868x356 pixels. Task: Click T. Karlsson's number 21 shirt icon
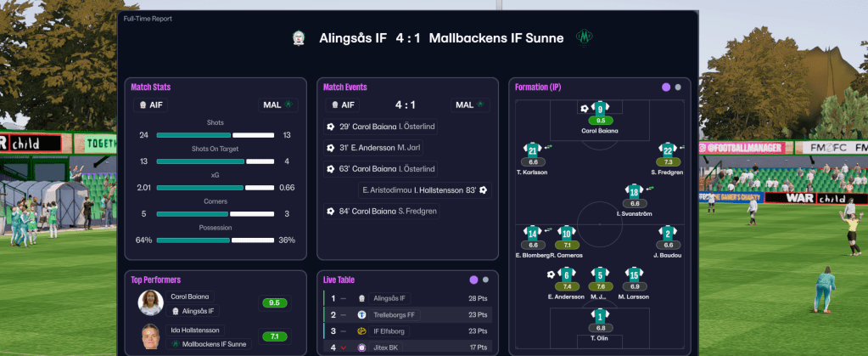tap(533, 150)
